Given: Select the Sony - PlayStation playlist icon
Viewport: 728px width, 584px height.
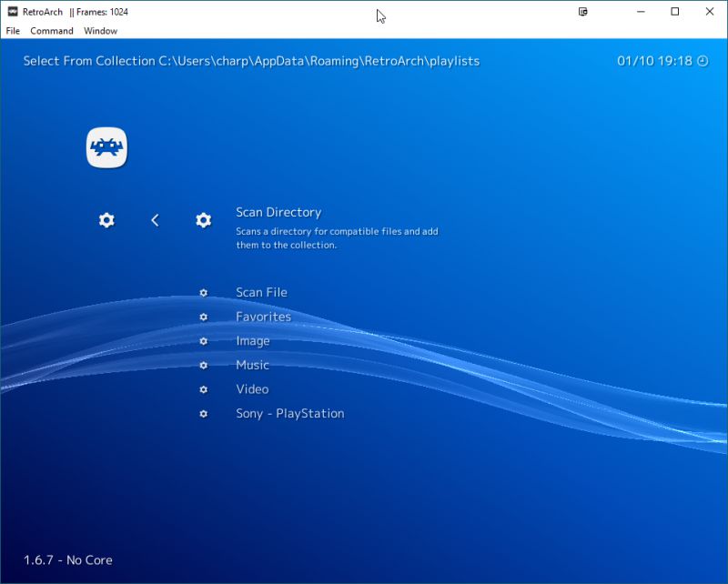Looking at the screenshot, I should coord(202,414).
